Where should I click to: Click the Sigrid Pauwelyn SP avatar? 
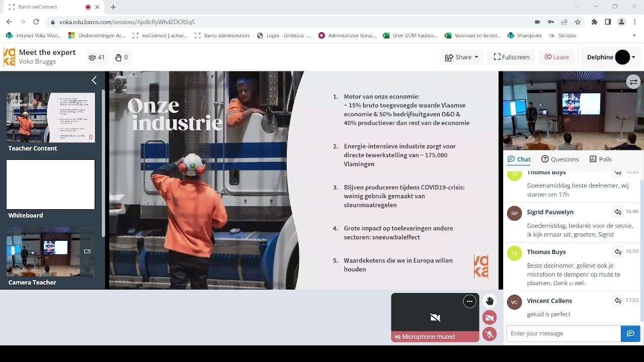[514, 213]
